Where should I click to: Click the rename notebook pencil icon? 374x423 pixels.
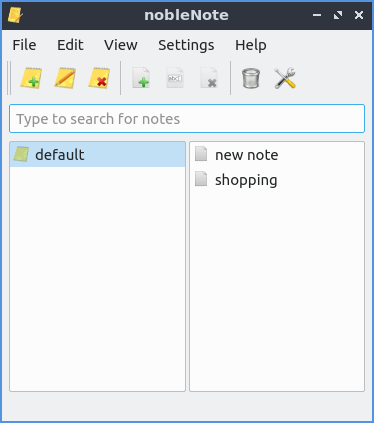click(x=65, y=78)
